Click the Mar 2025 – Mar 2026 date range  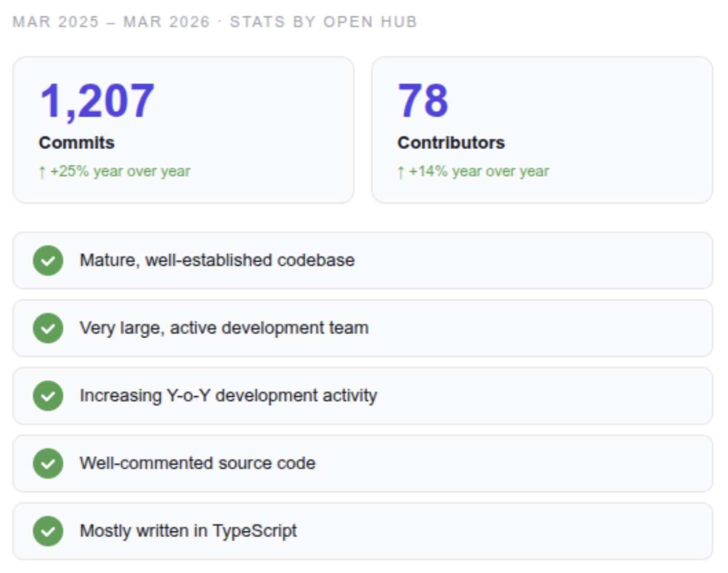click(111, 22)
